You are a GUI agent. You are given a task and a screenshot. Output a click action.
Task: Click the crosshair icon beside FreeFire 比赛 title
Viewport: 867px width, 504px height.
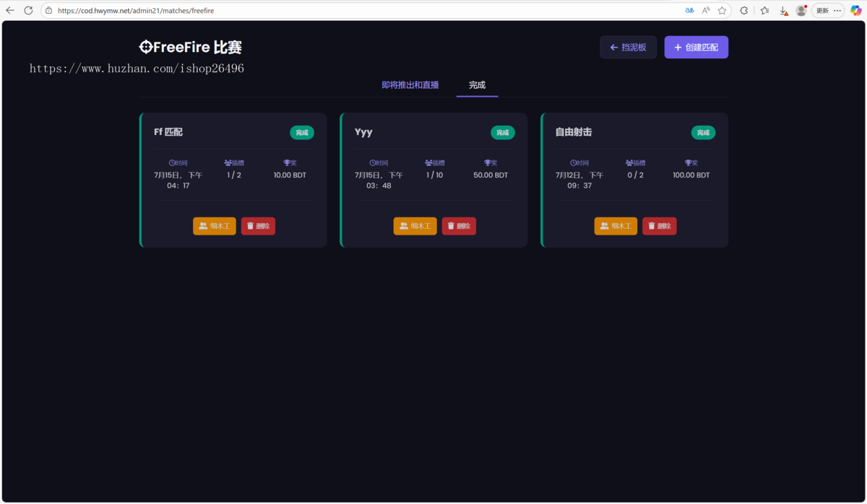point(144,46)
